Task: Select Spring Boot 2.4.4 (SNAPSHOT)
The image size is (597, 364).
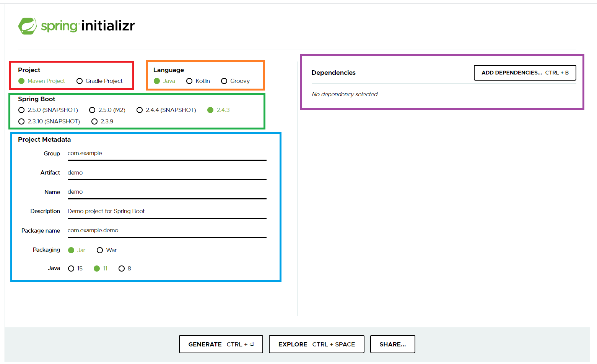Action: point(166,110)
